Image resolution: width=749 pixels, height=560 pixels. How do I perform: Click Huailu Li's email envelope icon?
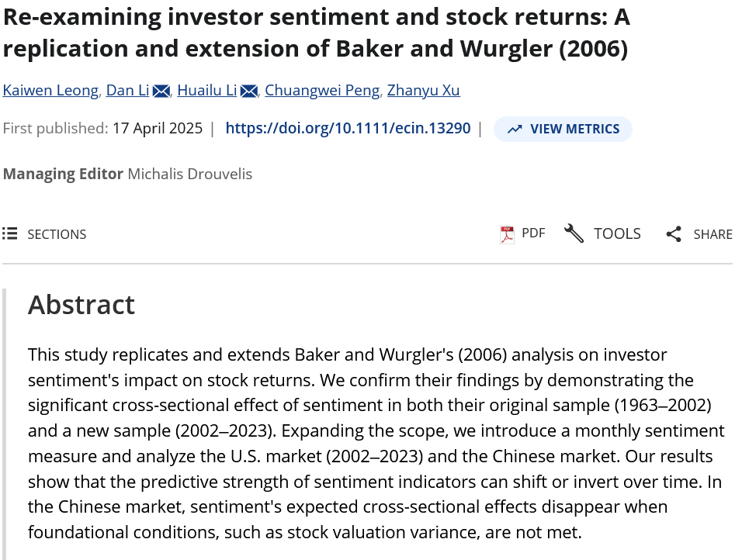click(249, 92)
